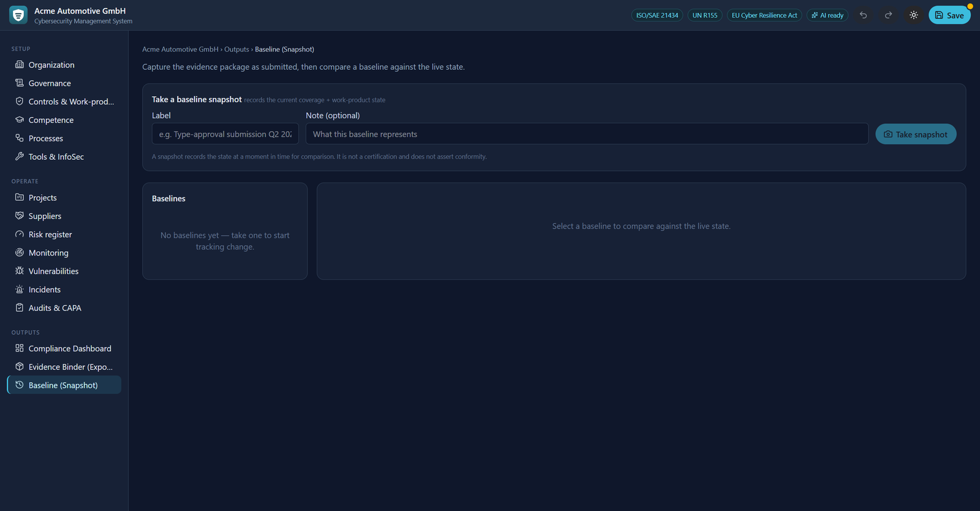Select the Risk register sidebar entry
Image resolution: width=980 pixels, height=511 pixels.
[x=64, y=234]
